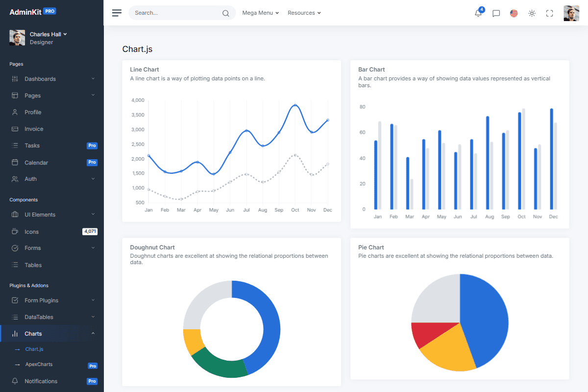Expand the Dashboards menu chevron
This screenshot has width=588, height=392.
(93, 78)
